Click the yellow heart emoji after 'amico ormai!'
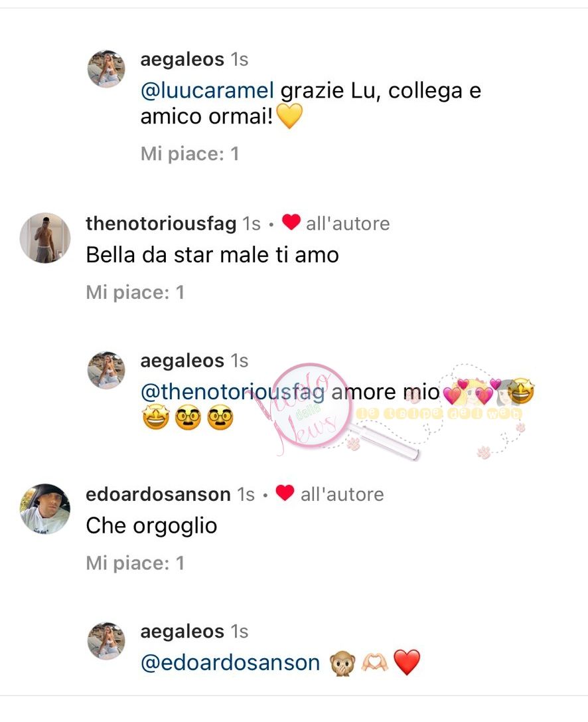This screenshot has width=588, height=722. (x=289, y=116)
